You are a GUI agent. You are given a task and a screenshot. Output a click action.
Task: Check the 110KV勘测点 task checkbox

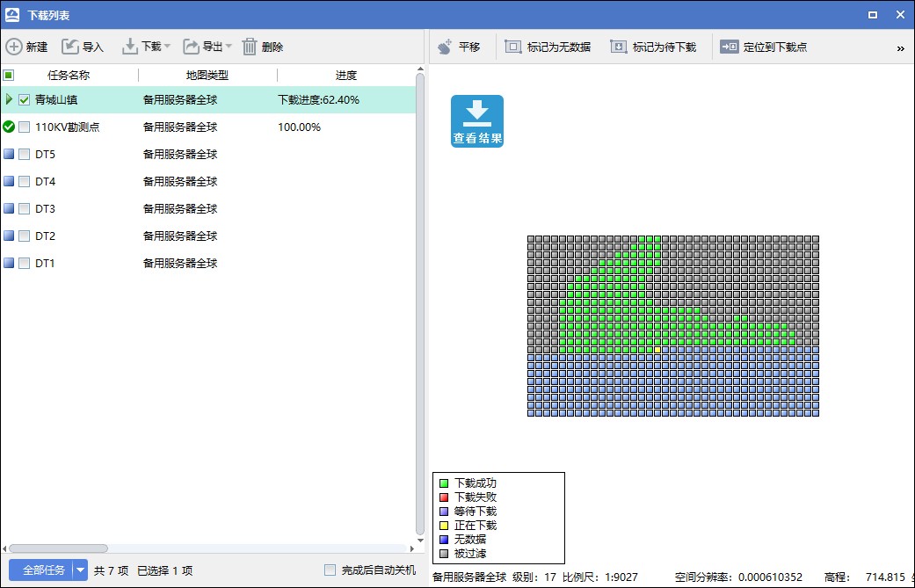point(24,127)
